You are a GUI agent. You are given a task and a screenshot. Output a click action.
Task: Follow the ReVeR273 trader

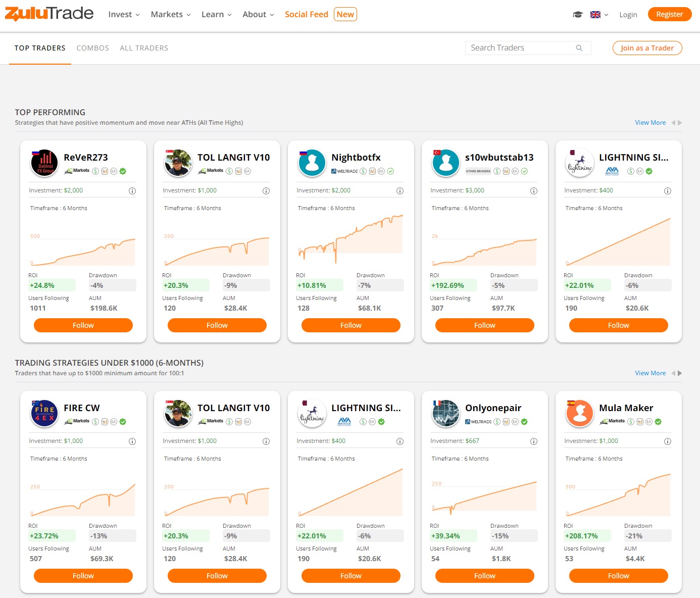[x=83, y=325]
